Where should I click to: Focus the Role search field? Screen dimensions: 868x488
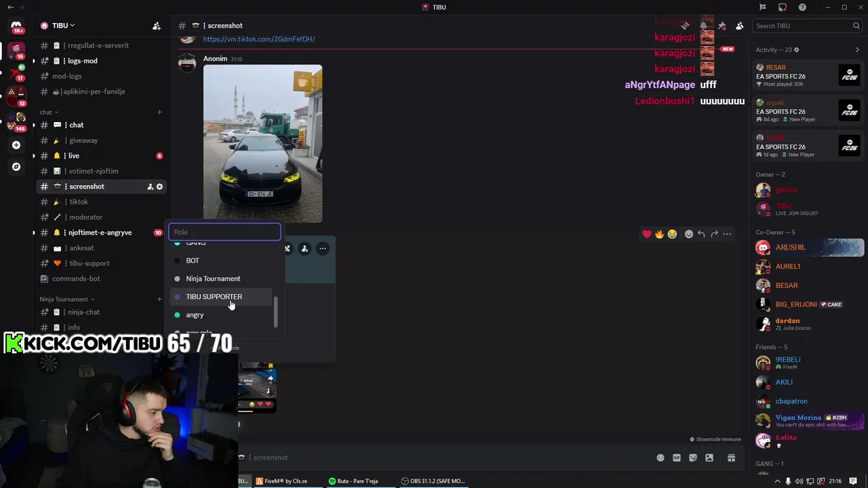pos(224,232)
